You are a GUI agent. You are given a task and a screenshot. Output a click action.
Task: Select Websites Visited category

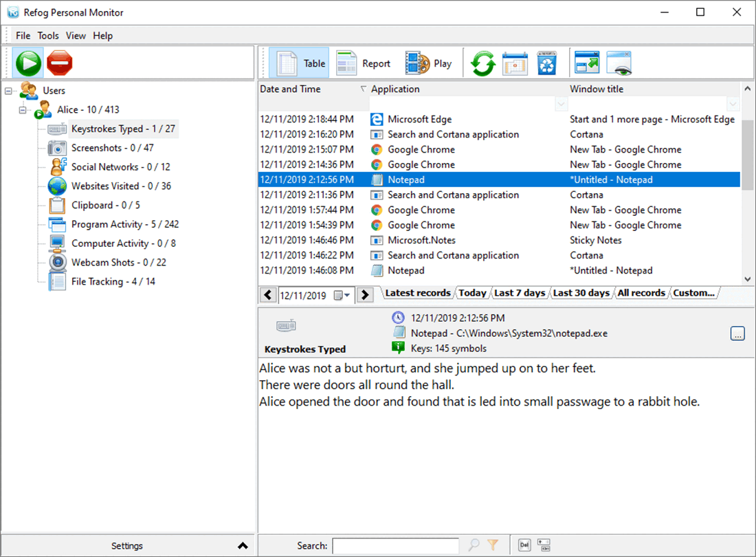121,186
